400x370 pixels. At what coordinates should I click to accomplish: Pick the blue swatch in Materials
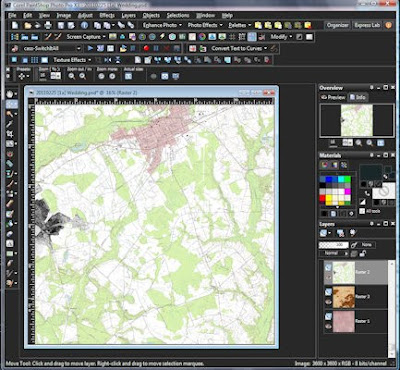(x=329, y=179)
